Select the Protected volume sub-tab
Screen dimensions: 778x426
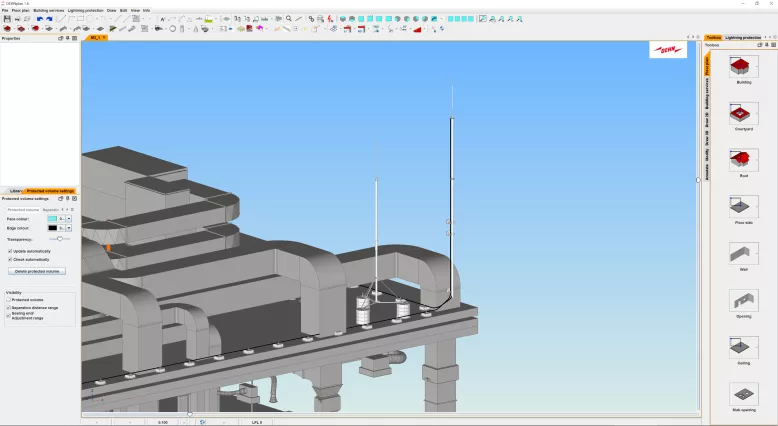point(23,210)
